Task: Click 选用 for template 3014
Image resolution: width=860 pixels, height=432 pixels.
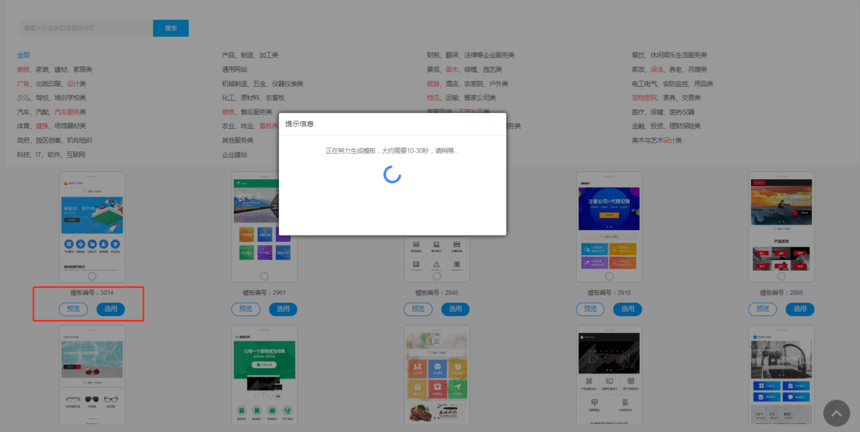Action: point(111,309)
